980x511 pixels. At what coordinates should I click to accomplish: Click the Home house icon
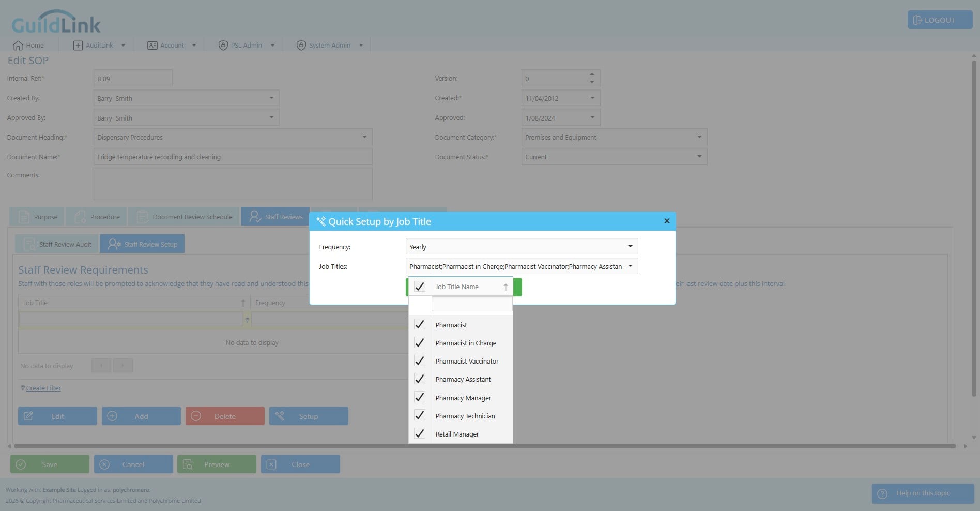pos(18,45)
